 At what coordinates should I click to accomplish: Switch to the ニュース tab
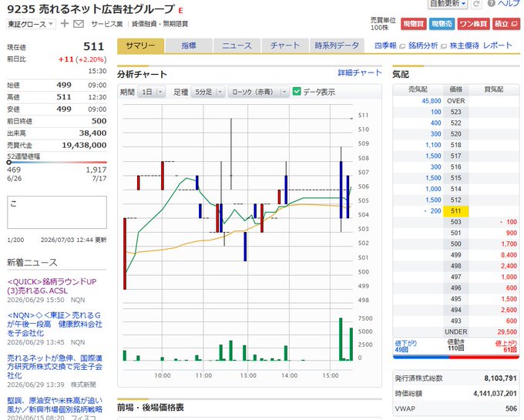(237, 45)
